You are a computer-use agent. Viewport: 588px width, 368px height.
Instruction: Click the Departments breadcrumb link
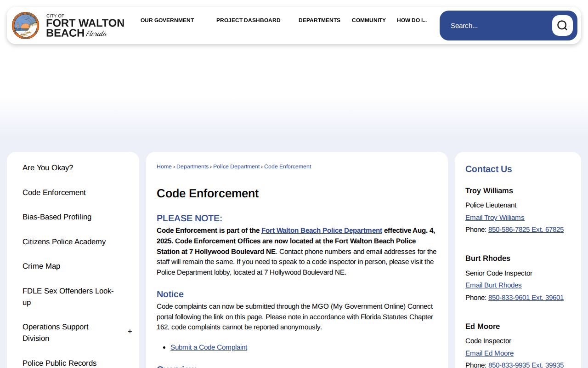coord(192,167)
